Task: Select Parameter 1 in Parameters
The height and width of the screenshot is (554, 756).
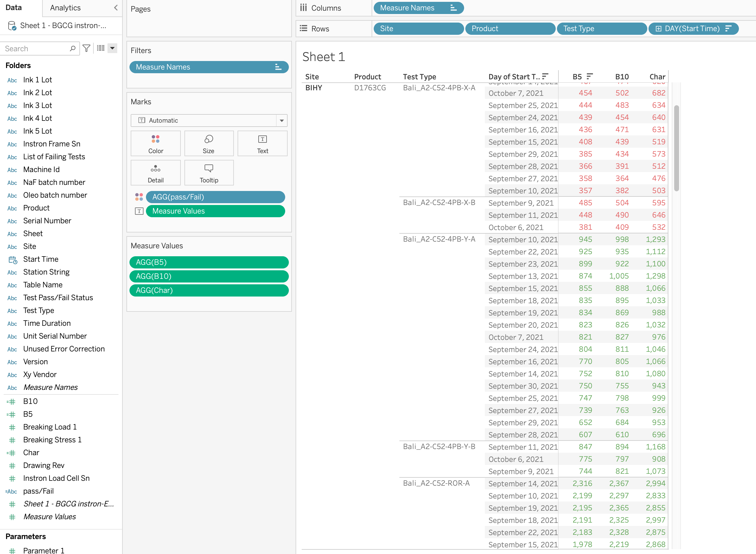Action: point(44,550)
